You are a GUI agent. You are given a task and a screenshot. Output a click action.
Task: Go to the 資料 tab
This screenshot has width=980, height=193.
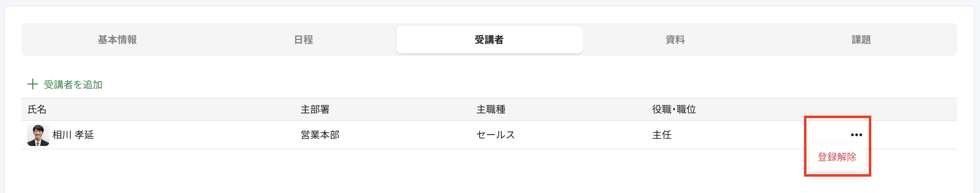(675, 39)
